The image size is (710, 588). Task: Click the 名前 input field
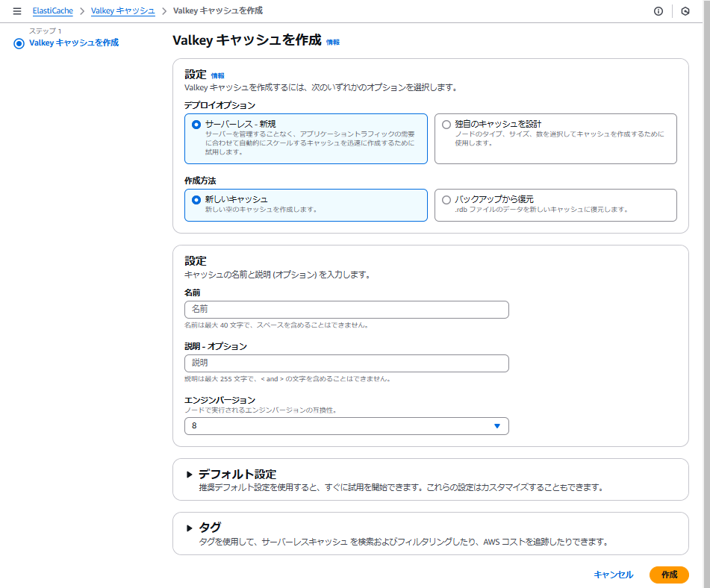click(x=346, y=309)
